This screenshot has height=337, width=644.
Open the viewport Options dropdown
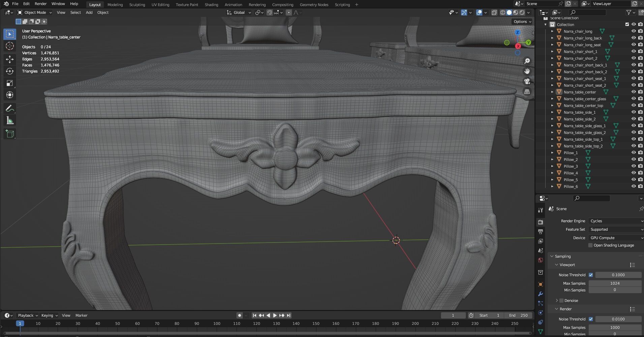click(522, 22)
